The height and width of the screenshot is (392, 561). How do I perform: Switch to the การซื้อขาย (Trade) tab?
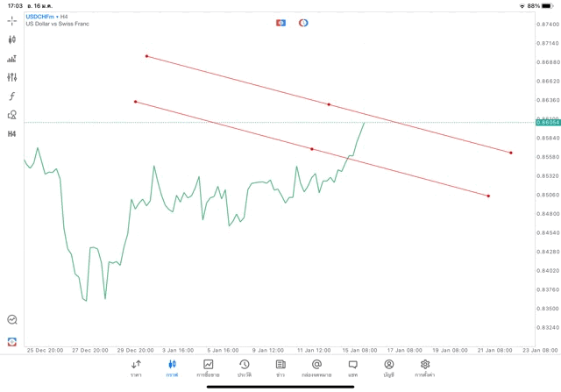(x=208, y=367)
